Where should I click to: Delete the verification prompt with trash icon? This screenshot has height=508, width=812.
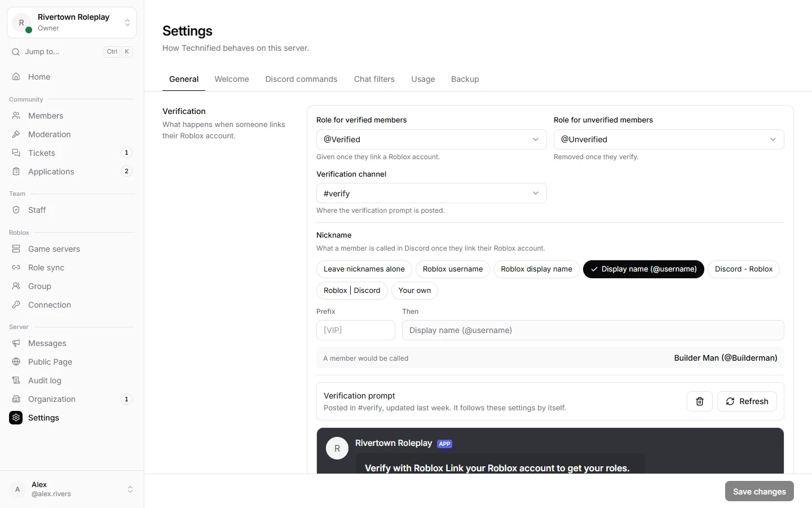(x=700, y=401)
